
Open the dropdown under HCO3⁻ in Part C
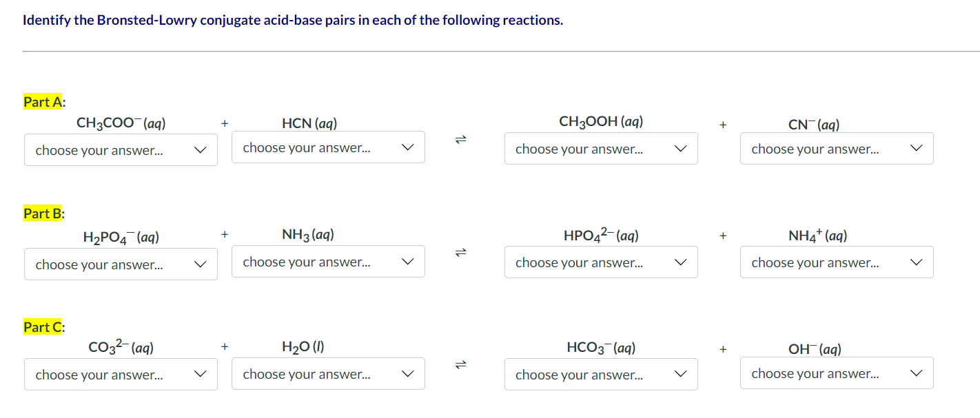coord(601,374)
